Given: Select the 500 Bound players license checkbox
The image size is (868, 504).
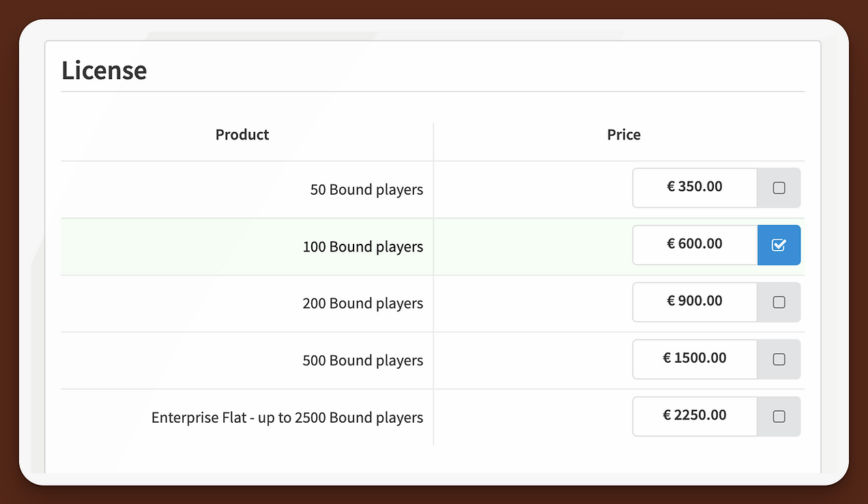Looking at the screenshot, I should coord(779,359).
